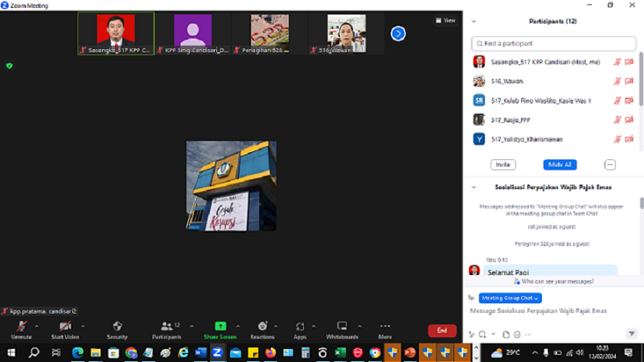
Task: Toggle mute icon for 516_Wawan participant
Action: 617,81
